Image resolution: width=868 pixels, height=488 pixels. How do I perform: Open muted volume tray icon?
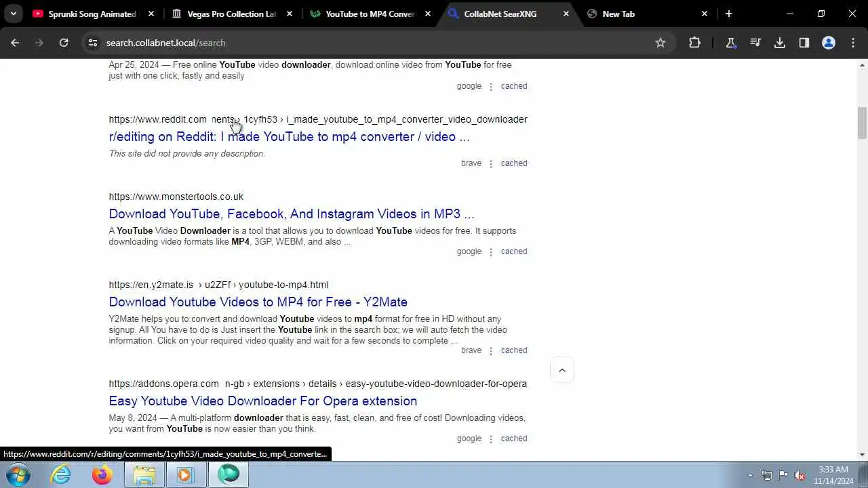pyautogui.click(x=800, y=475)
